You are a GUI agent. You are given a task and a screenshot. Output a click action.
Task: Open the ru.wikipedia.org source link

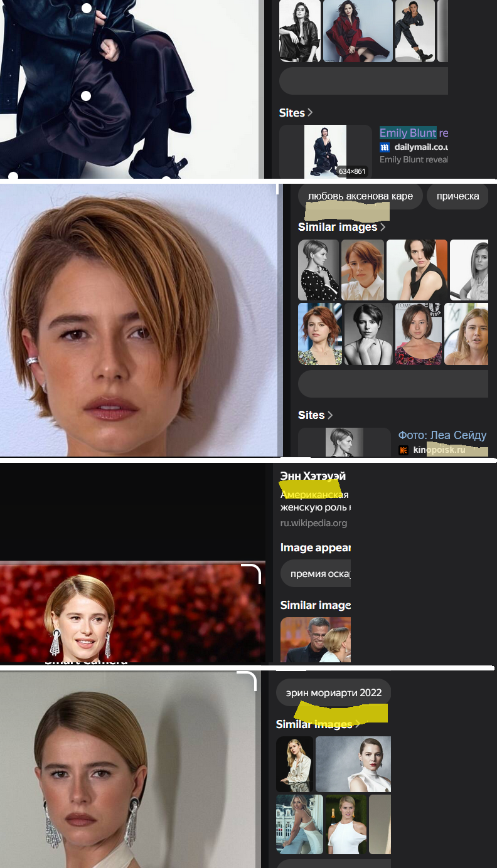tap(313, 523)
